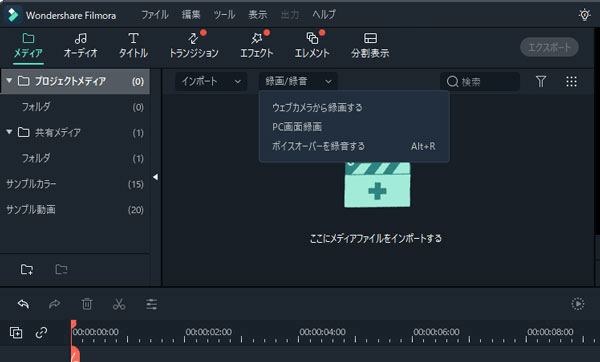Switch to the オーディオ tab

tap(81, 46)
